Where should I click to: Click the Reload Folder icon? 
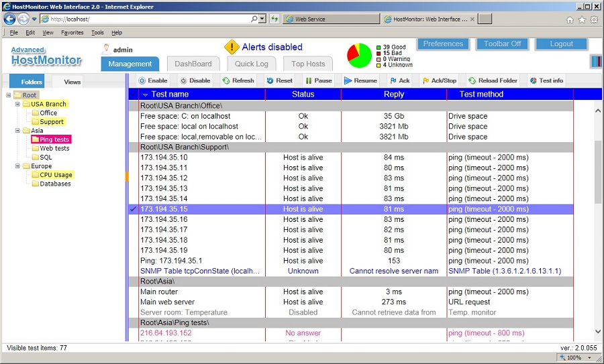[472, 80]
